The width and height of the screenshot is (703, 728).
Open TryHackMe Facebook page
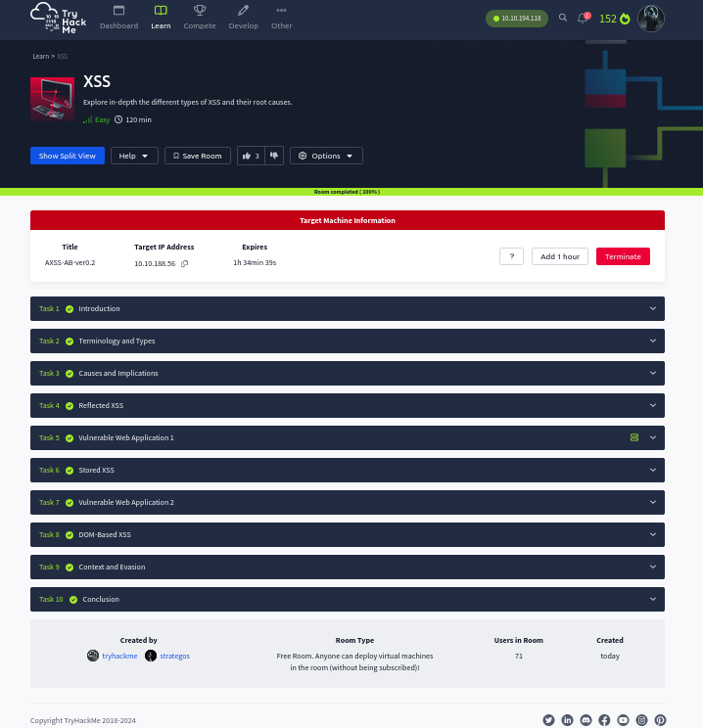(x=604, y=720)
